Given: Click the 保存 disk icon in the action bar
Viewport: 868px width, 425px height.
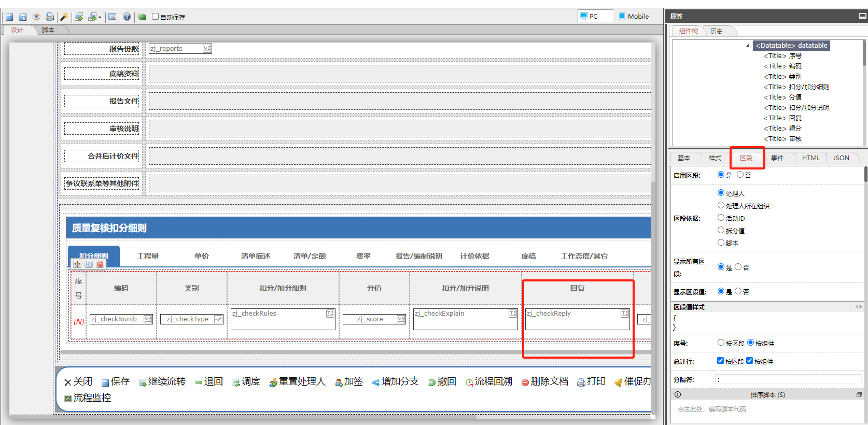Looking at the screenshot, I should 105,382.
